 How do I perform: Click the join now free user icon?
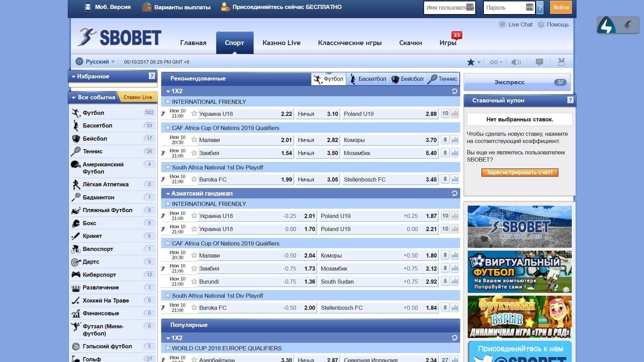[x=225, y=7]
